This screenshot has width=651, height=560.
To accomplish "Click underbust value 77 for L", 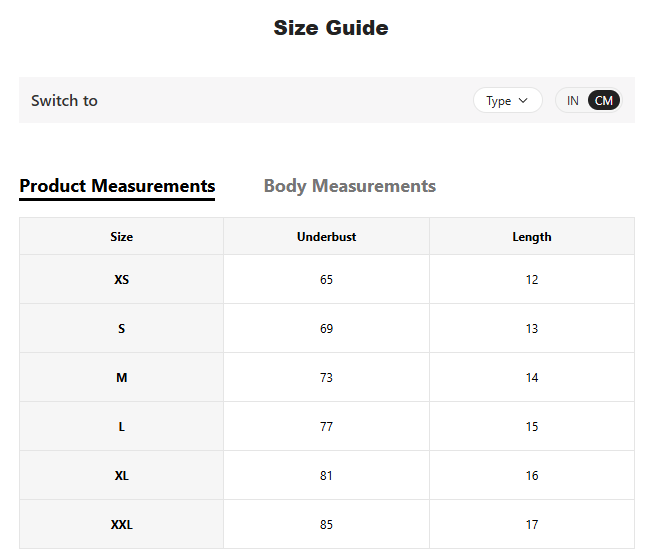I will pos(326,426).
